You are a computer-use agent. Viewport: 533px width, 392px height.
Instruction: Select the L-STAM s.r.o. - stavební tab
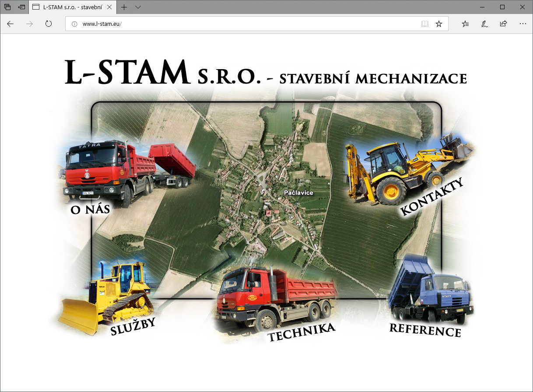tap(73, 7)
